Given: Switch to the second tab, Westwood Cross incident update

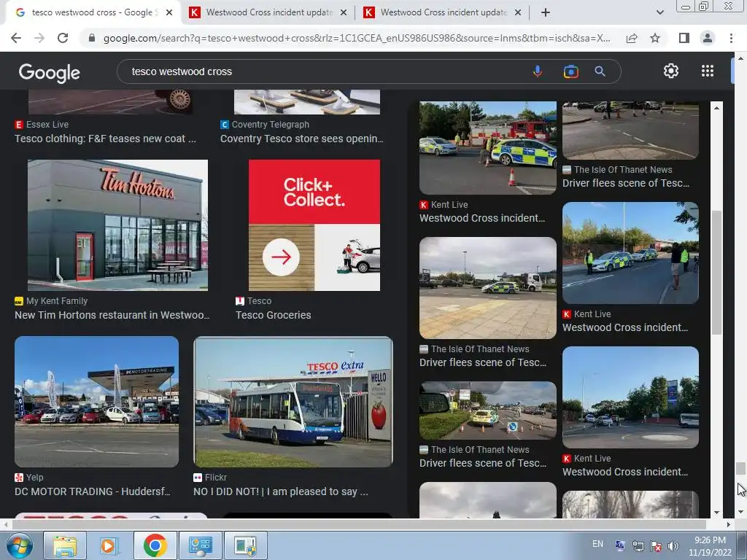Looking at the screenshot, I should 269,12.
